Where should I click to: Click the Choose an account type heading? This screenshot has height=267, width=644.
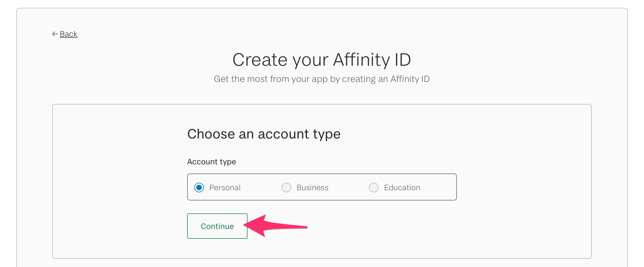(x=264, y=134)
